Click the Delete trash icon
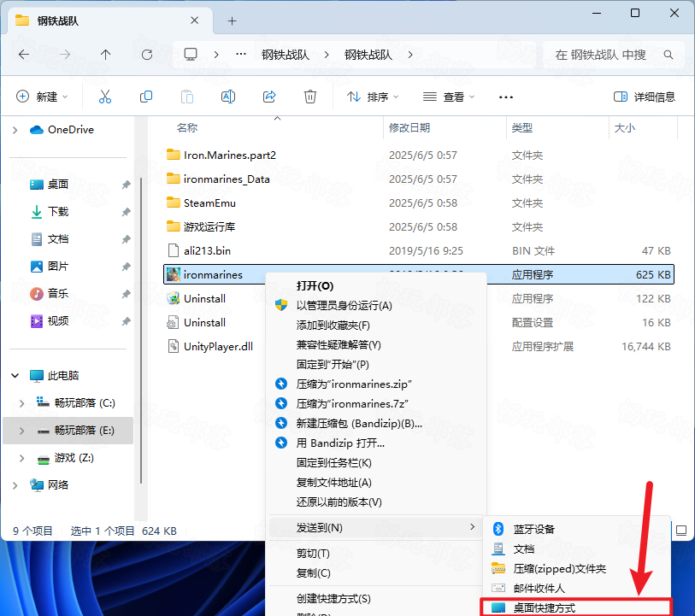695x616 pixels. [x=309, y=97]
